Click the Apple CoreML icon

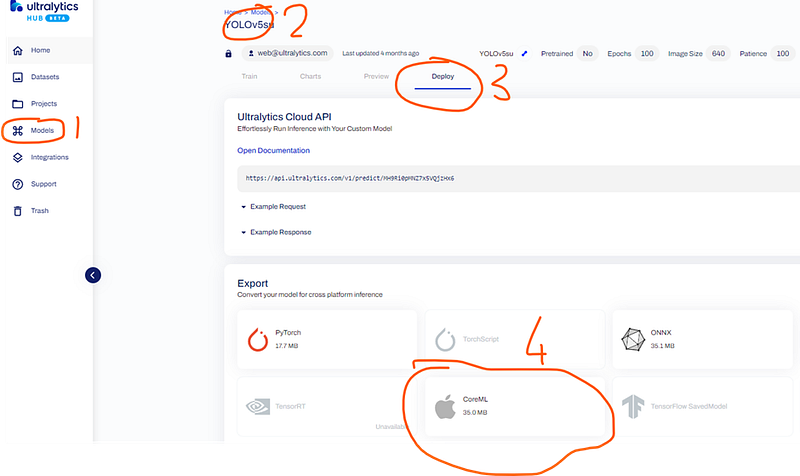tap(445, 407)
